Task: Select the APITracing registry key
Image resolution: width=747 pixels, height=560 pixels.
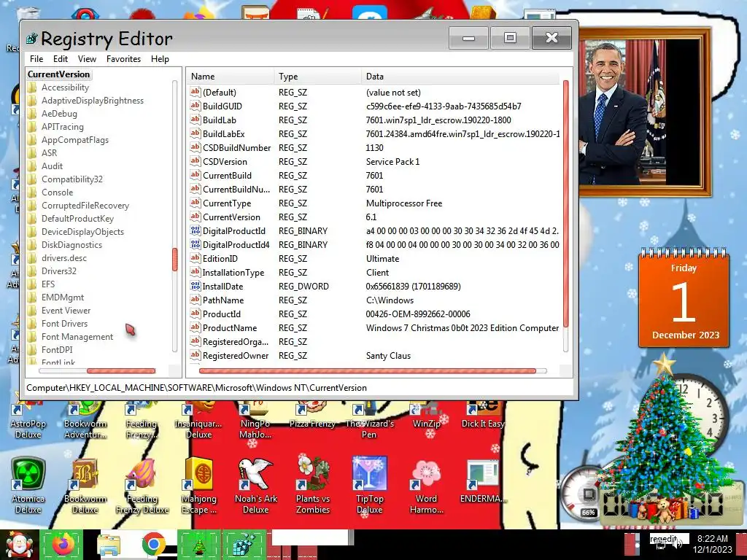Action: click(x=63, y=127)
